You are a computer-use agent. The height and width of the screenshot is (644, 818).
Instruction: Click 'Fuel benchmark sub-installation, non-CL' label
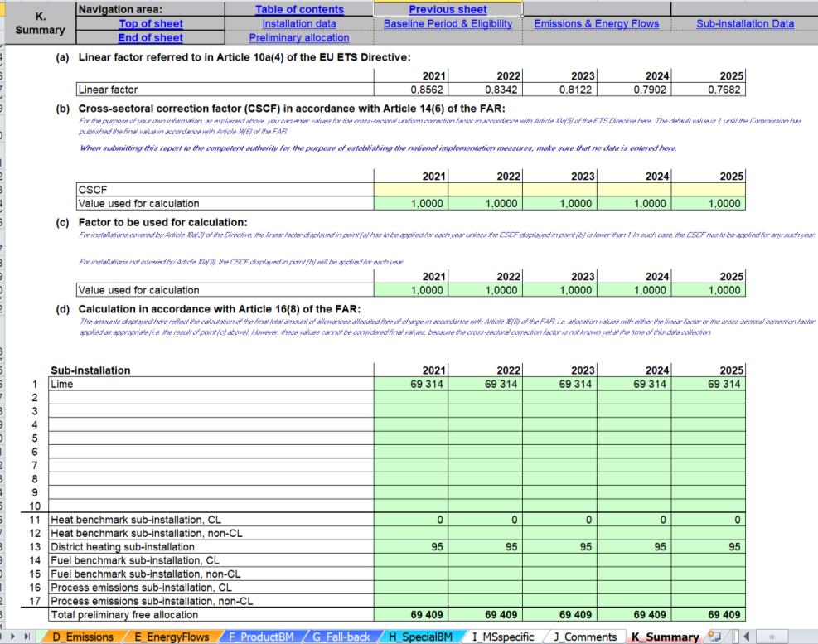click(x=211, y=574)
